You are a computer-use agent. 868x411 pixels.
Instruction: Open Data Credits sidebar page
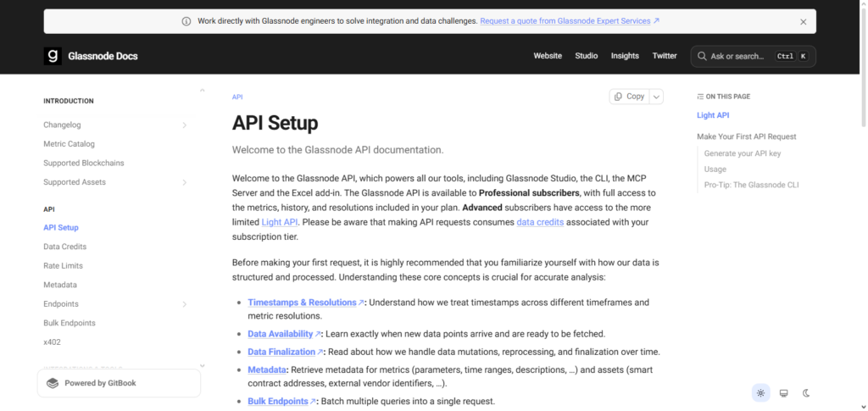pyautogui.click(x=64, y=247)
